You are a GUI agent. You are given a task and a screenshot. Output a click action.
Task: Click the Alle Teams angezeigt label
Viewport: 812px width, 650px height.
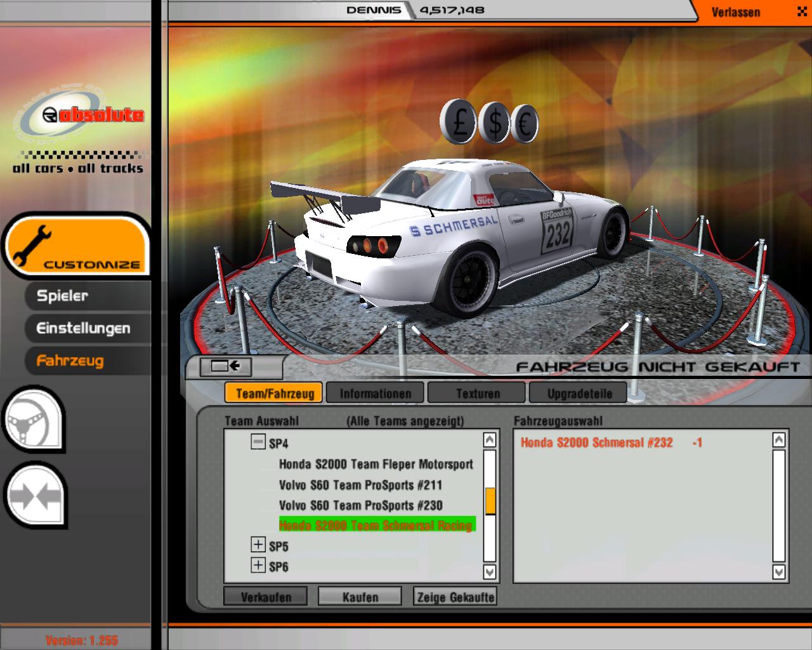[405, 421]
